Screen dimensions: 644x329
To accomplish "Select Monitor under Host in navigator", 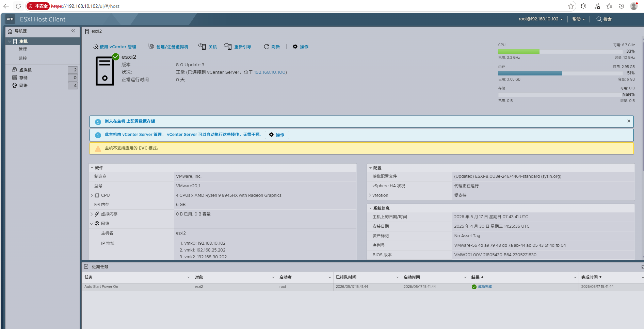I will point(23,58).
